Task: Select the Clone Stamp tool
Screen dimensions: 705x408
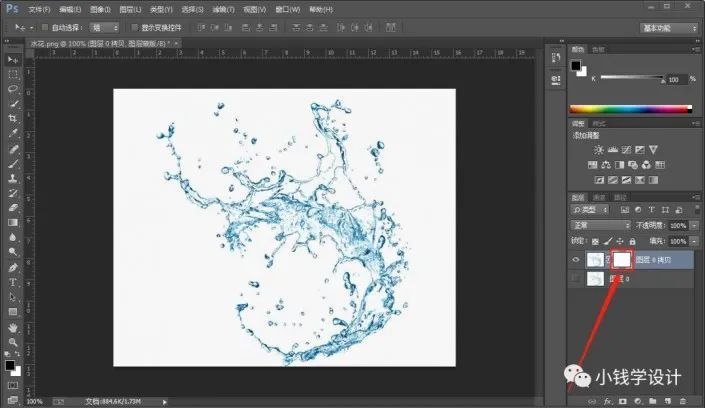Action: [x=13, y=179]
